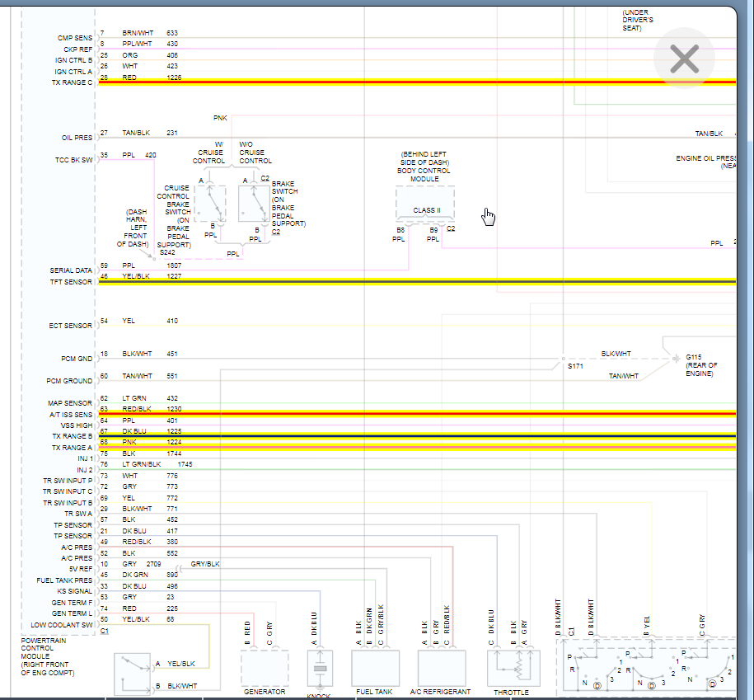Click the POWERTRAIN CONTROL MODULE label
This screenshot has width=754, height=700.
click(44, 649)
